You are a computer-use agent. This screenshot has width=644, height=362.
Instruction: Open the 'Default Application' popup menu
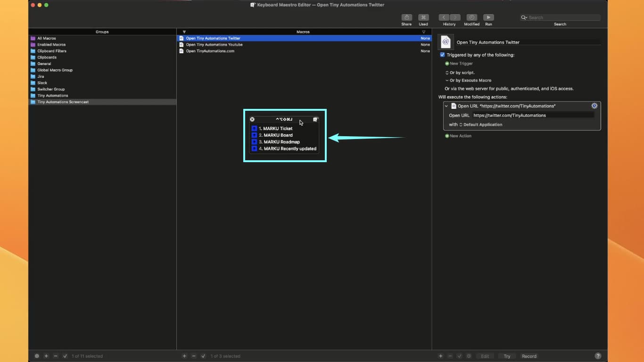pyautogui.click(x=480, y=124)
